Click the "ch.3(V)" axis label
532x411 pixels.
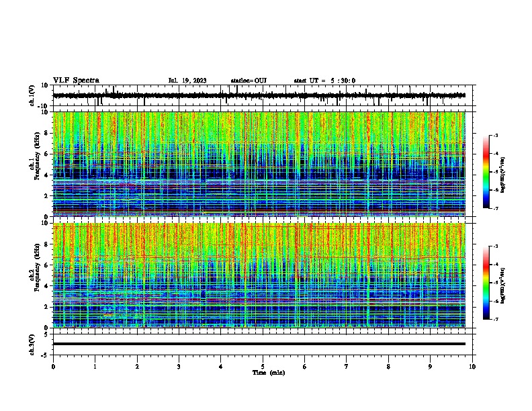32,345
